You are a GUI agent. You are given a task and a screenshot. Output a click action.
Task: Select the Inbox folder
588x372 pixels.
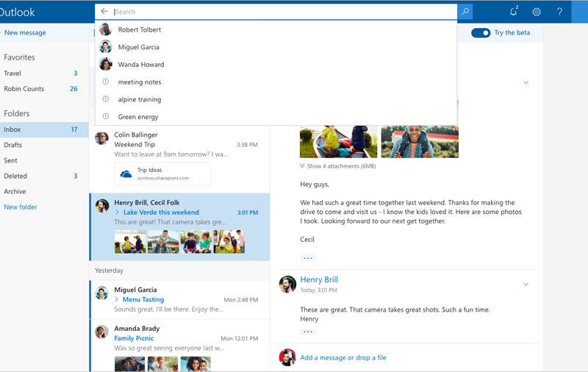tap(12, 129)
